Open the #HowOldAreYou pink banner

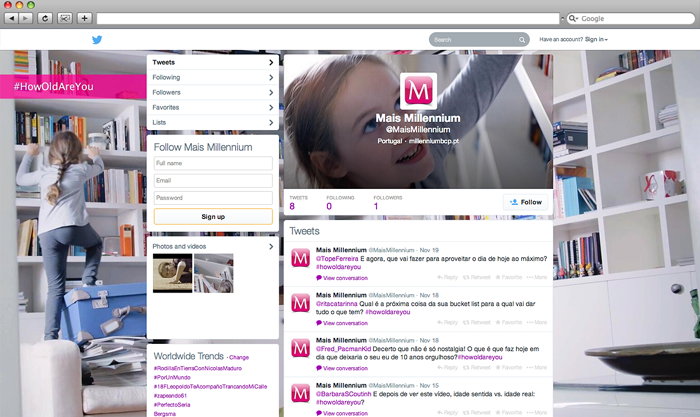coord(73,86)
